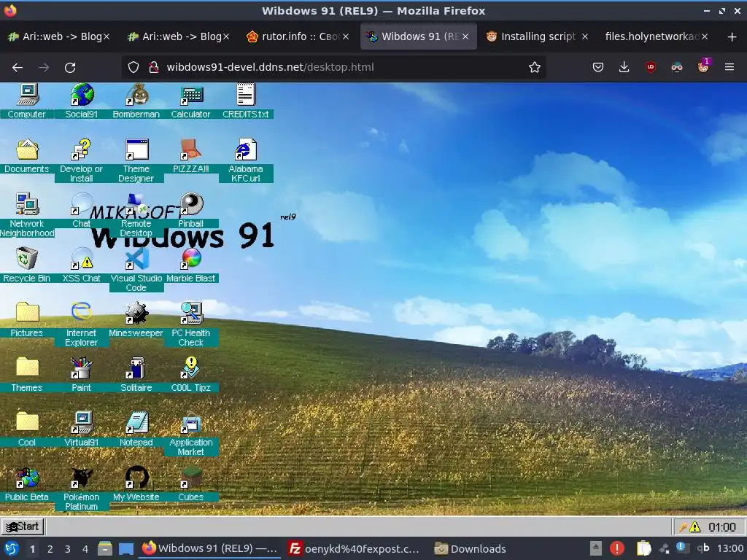The width and height of the screenshot is (747, 560).
Task: Launch the Calculator shortcut
Action: [192, 94]
